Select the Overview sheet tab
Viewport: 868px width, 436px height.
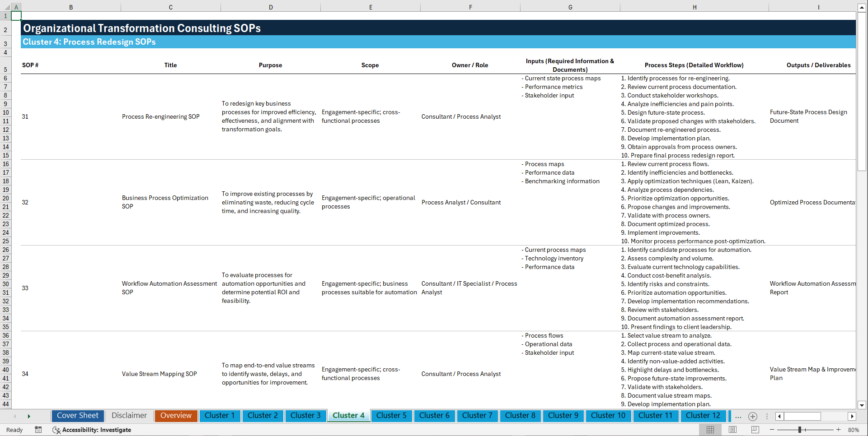coord(176,416)
